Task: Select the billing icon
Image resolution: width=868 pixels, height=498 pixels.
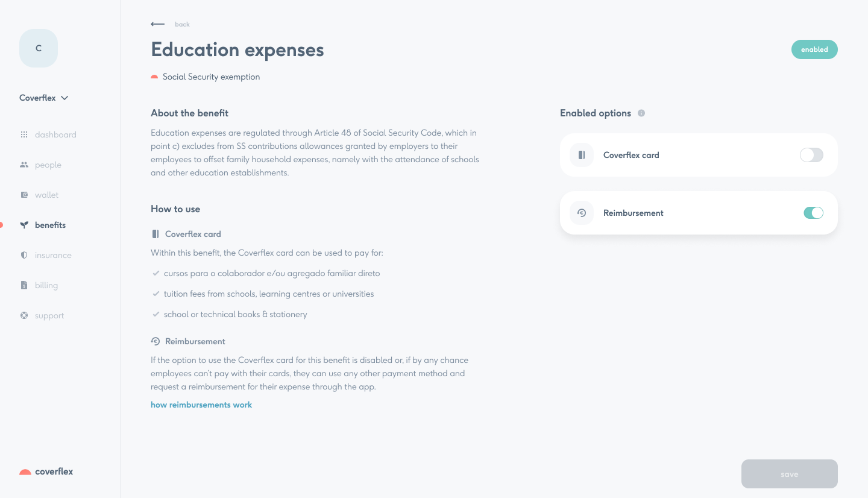Action: point(25,285)
